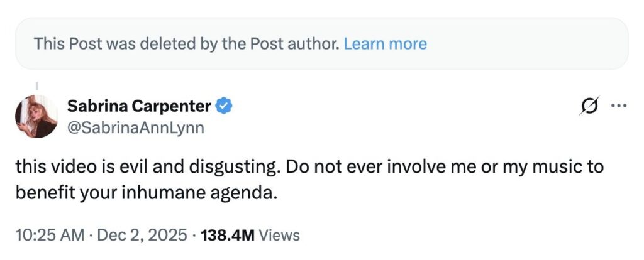This screenshot has height=260, width=644.
Task: Open the three-dot More options menu
Action: [619, 106]
